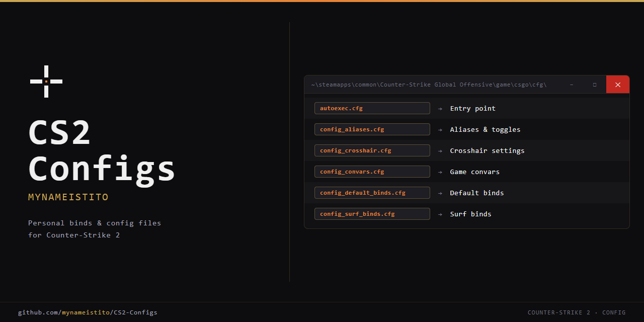The height and width of the screenshot is (322, 644).
Task: Close the terminal window with the red X
Action: (x=618, y=85)
